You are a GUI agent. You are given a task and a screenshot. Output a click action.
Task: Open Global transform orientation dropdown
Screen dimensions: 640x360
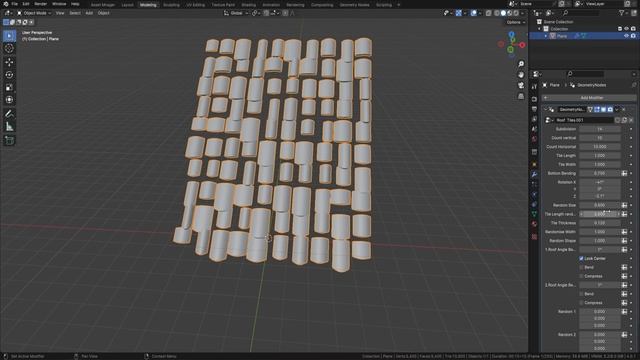click(x=236, y=13)
